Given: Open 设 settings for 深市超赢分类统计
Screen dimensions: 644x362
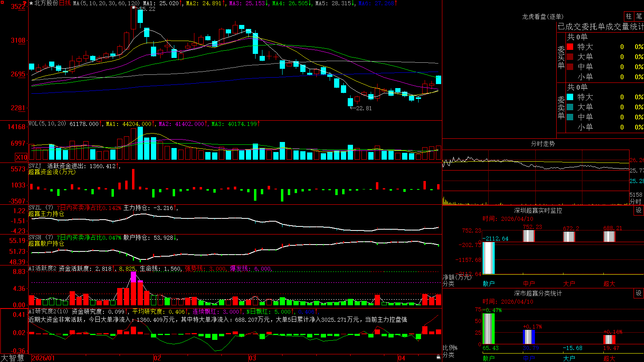Looking at the screenshot, I should 639,293.
